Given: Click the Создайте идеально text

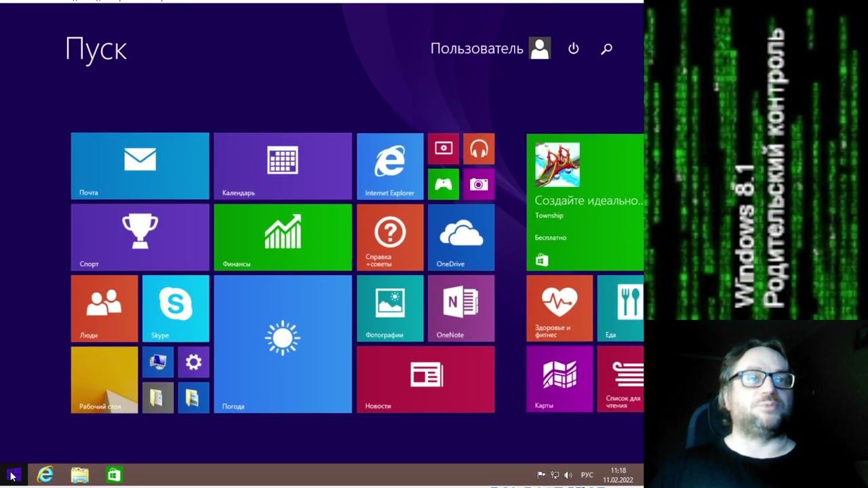Looking at the screenshot, I should (x=589, y=201).
